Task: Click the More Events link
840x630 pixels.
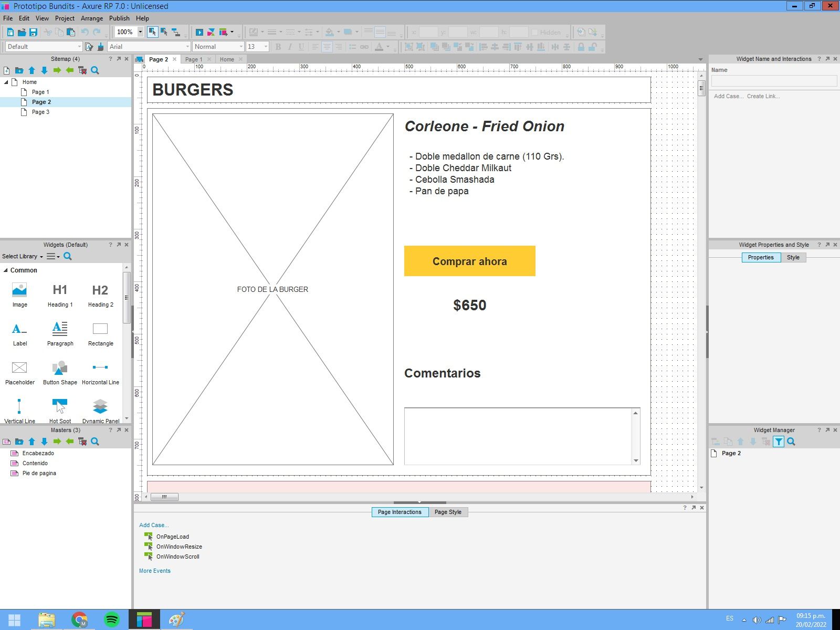Action: point(155,571)
